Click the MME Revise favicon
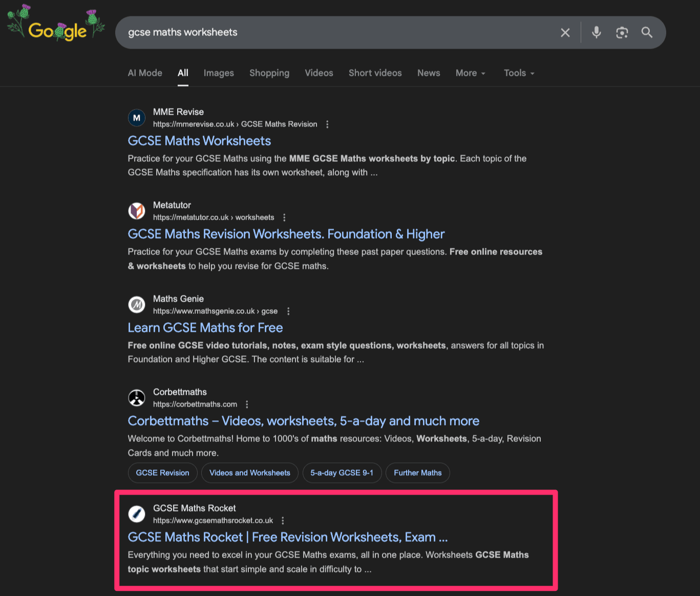The width and height of the screenshot is (700, 596). (x=137, y=118)
